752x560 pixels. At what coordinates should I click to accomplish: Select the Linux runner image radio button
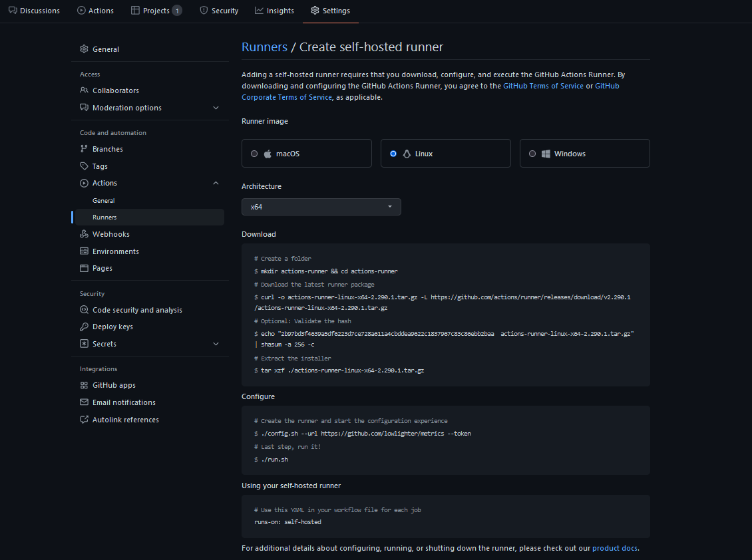[x=393, y=153]
